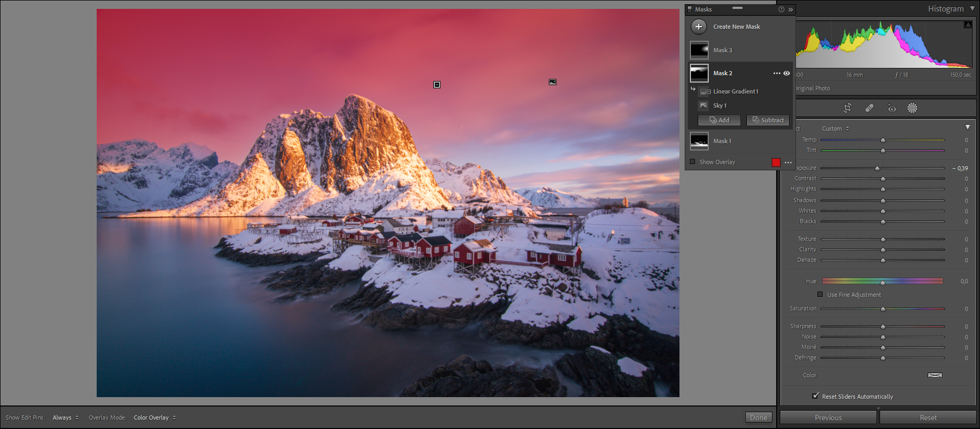Click the Create New Mask label
The width and height of the screenshot is (980, 429).
tap(736, 27)
